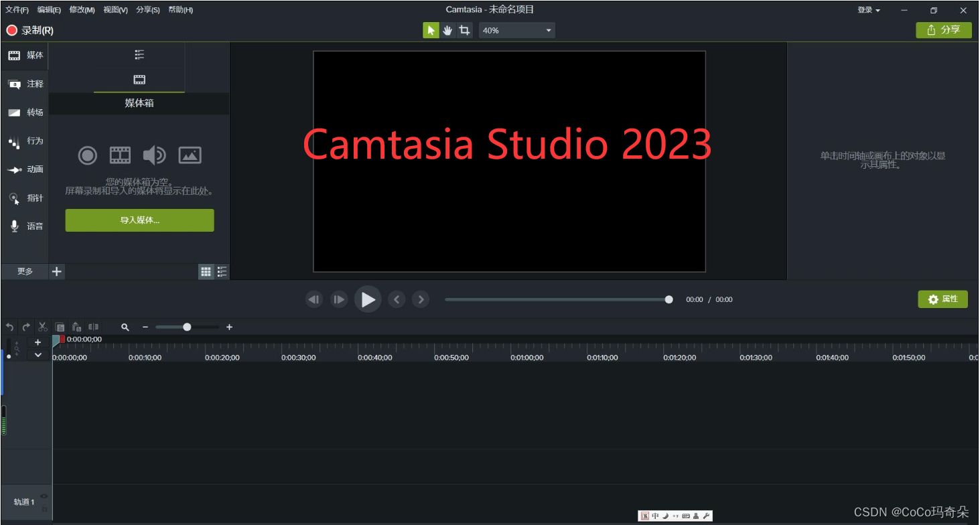Expand track options with the down chevron

[x=38, y=354]
